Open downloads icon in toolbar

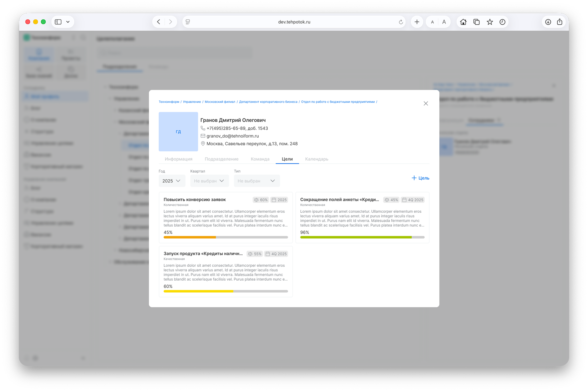coord(548,22)
